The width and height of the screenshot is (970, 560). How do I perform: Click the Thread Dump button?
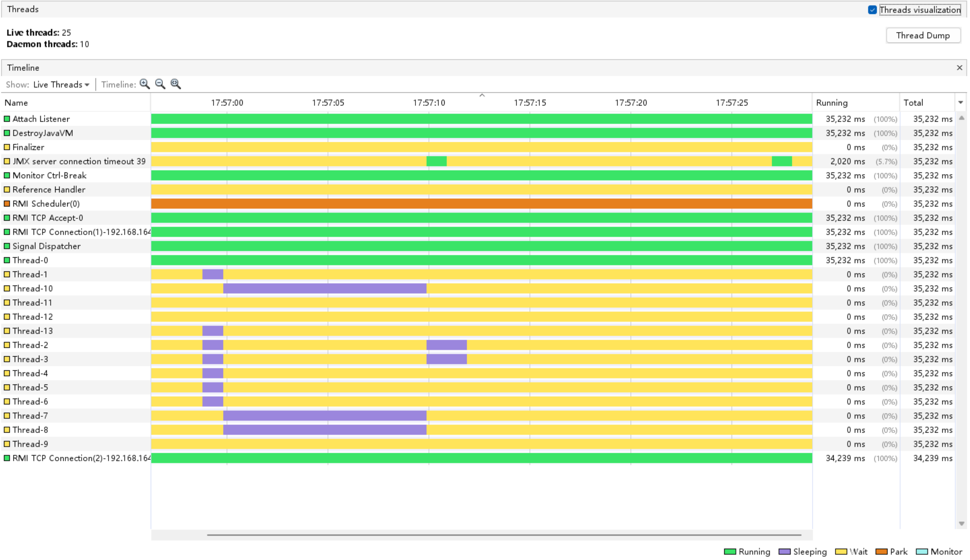click(x=923, y=35)
